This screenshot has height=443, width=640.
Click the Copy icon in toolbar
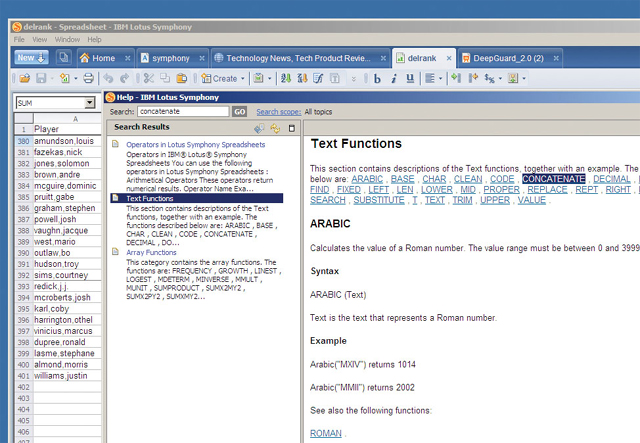165,78
